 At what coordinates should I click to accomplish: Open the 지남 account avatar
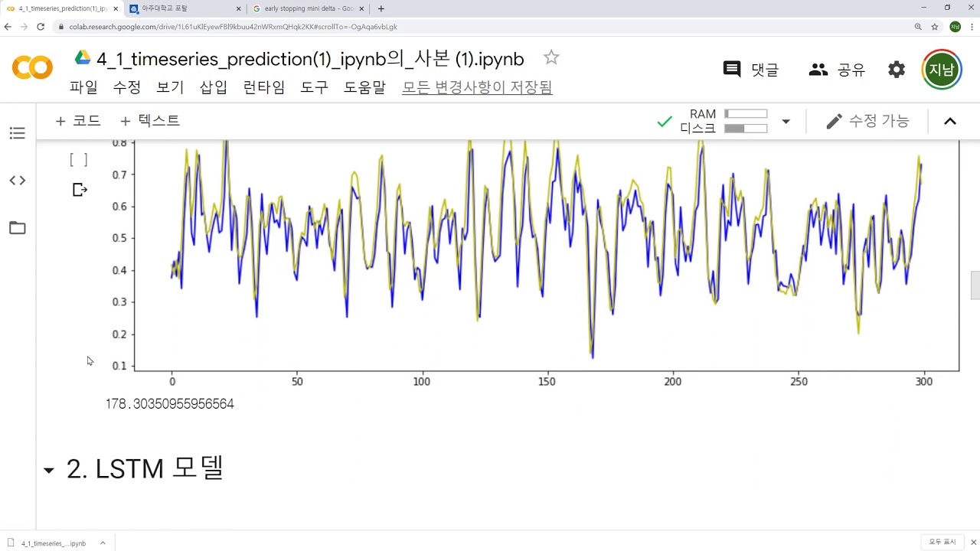click(x=942, y=70)
